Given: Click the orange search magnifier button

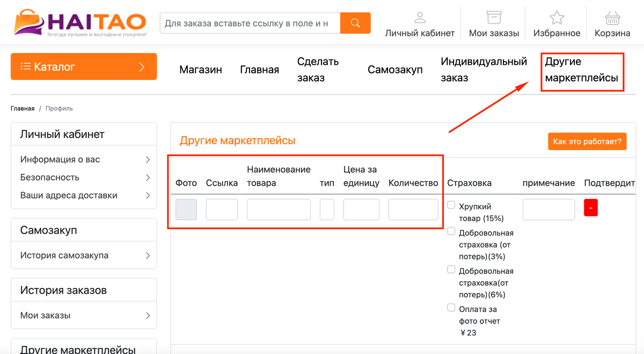Looking at the screenshot, I should point(355,23).
